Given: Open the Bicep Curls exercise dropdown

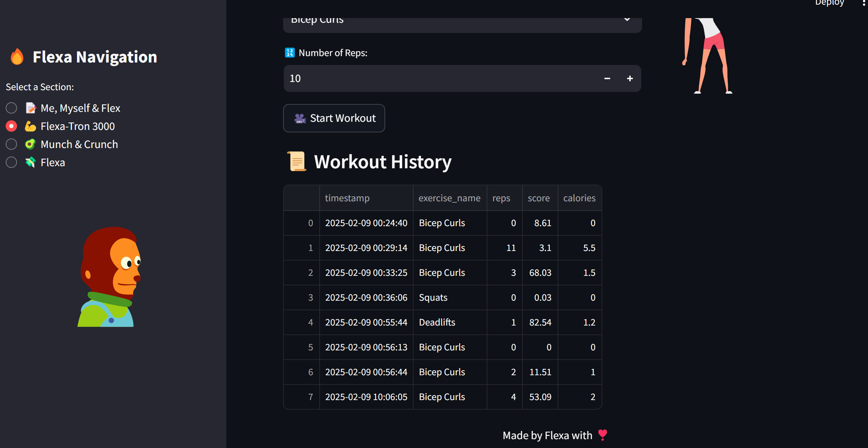Looking at the screenshot, I should [462, 22].
